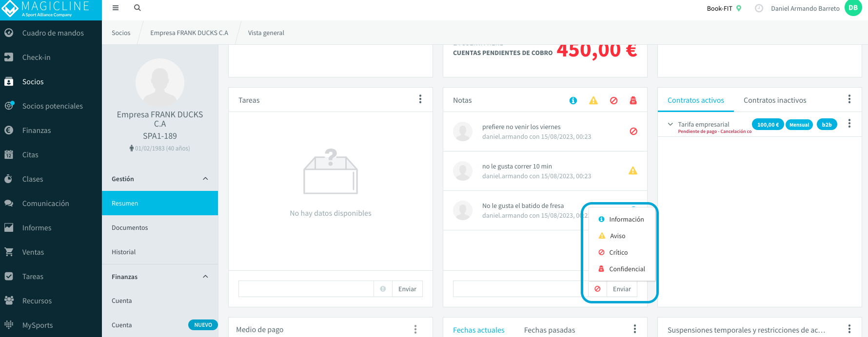Filter notes by critical prohibited icon
This screenshot has height=337, width=868.
point(613,100)
